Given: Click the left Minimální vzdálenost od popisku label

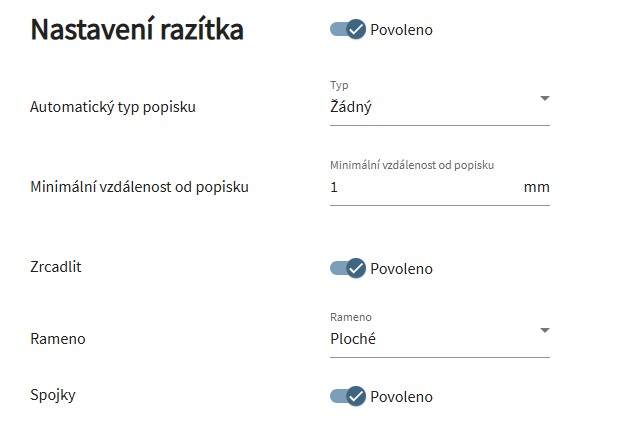Looking at the screenshot, I should [139, 186].
